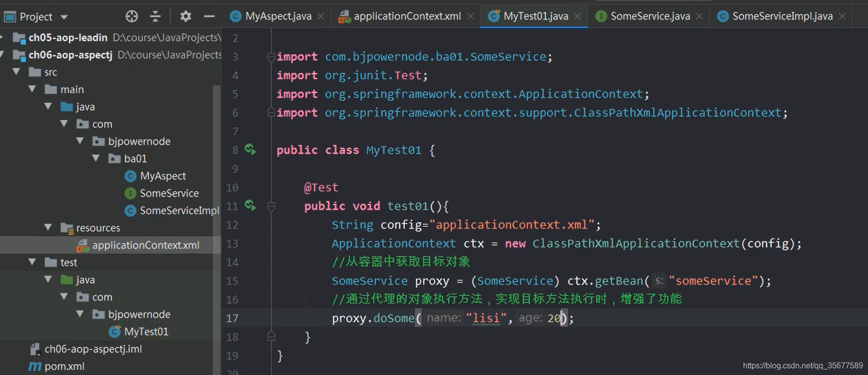Image resolution: width=868 pixels, height=375 pixels.
Task: Click the fold end marker at line 18
Action: click(x=271, y=337)
